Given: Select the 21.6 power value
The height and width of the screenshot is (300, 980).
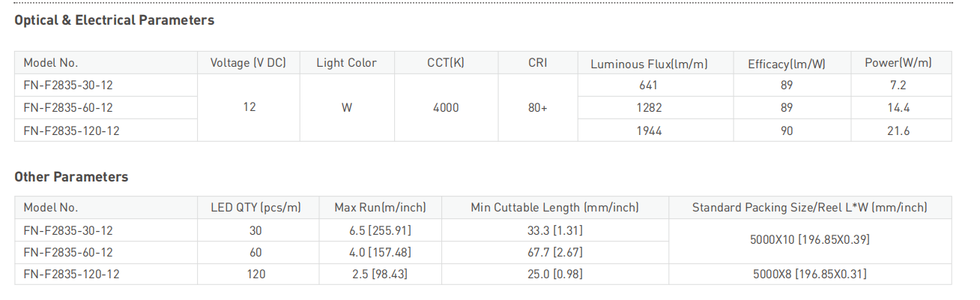Looking at the screenshot, I should tap(898, 130).
